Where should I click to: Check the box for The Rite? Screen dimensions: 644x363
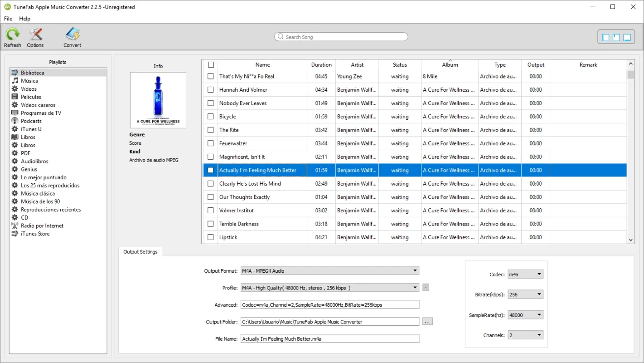[210, 130]
